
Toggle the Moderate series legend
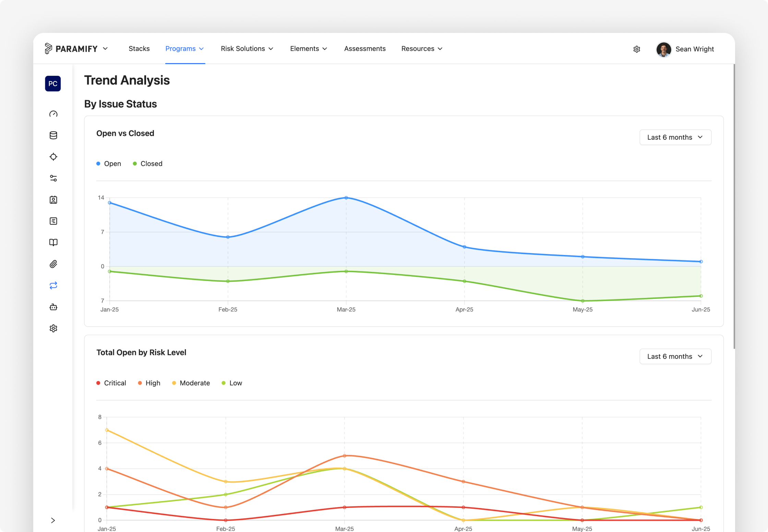[x=191, y=383]
